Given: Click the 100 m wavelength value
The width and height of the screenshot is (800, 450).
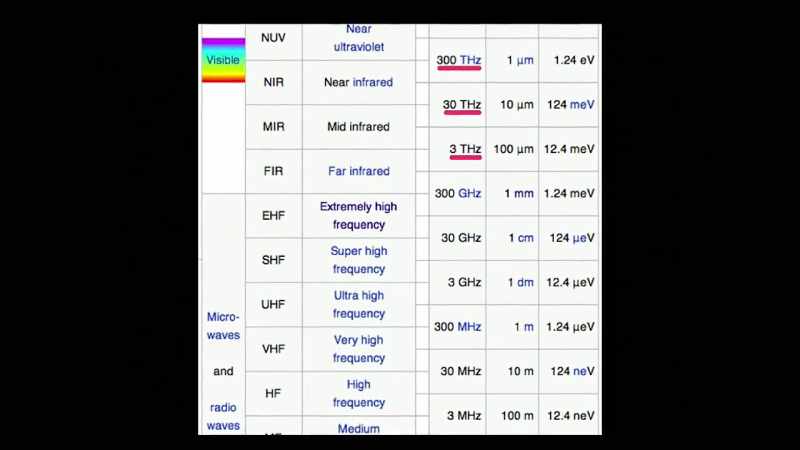Looking at the screenshot, I should (x=517, y=416).
